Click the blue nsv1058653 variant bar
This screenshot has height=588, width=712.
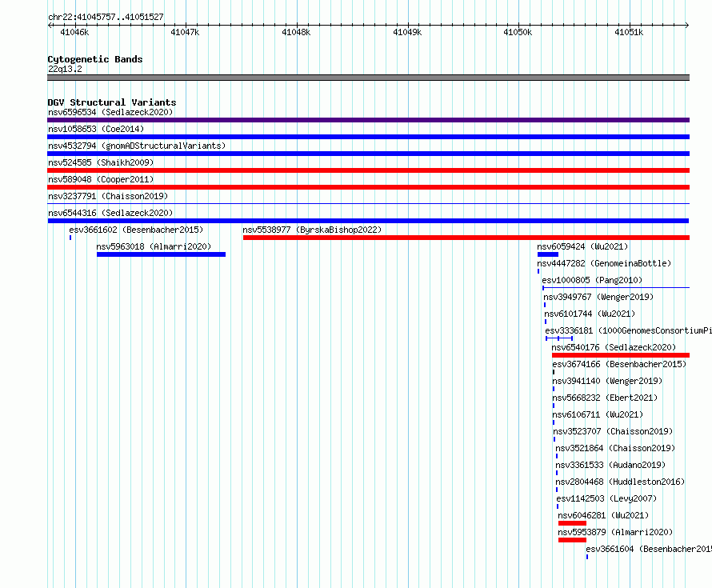tap(368, 137)
